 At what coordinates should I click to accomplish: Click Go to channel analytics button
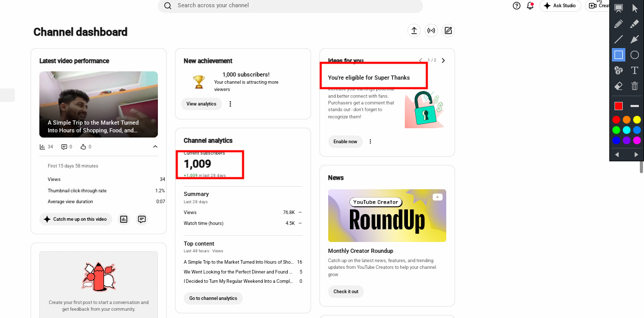point(213,298)
